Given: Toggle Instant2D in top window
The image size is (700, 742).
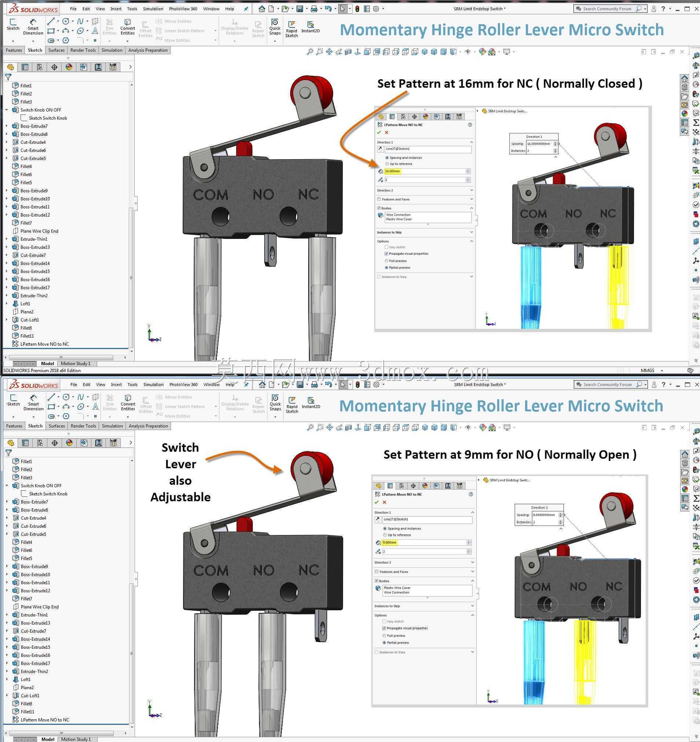Looking at the screenshot, I should point(310,27).
